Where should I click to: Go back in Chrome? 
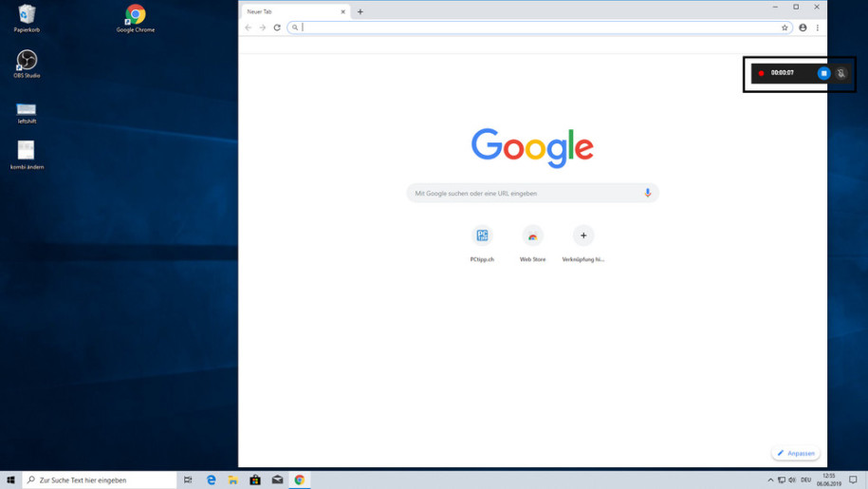pos(248,28)
